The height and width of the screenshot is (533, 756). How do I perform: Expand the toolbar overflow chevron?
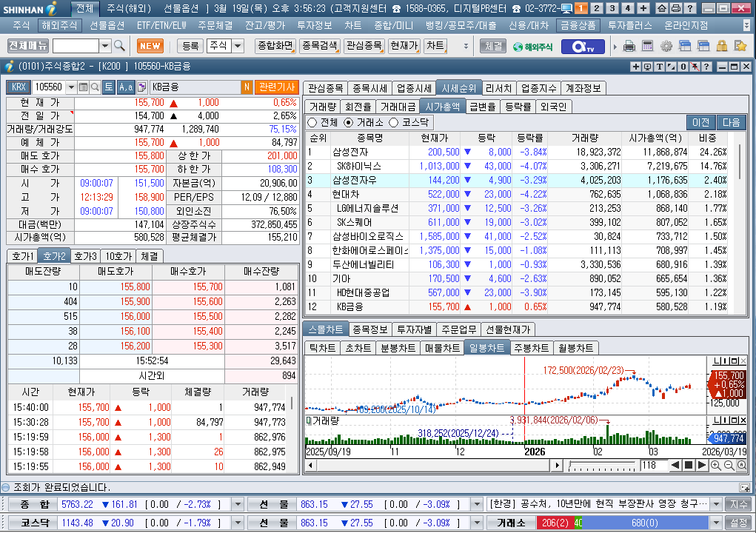(x=466, y=46)
